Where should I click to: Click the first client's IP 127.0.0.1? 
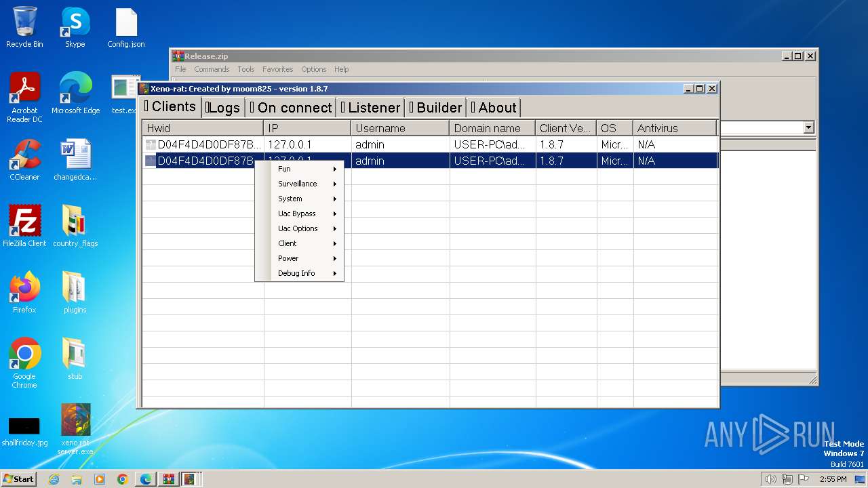tap(290, 144)
